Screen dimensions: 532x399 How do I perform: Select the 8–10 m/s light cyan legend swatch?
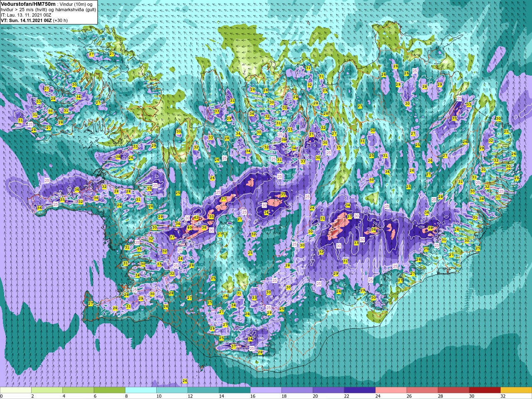pyautogui.click(x=141, y=390)
